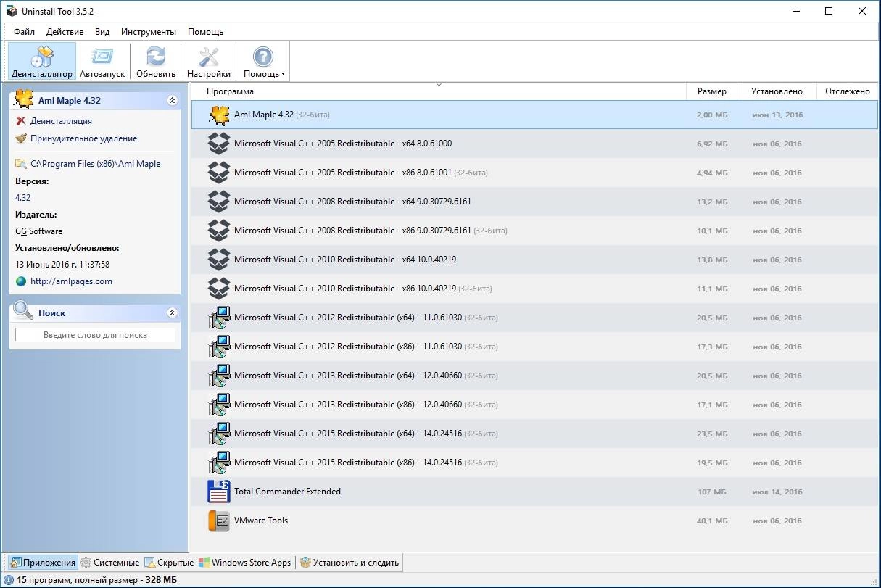Open the Файл menu
Screen dimensions: 881x588
24,32
